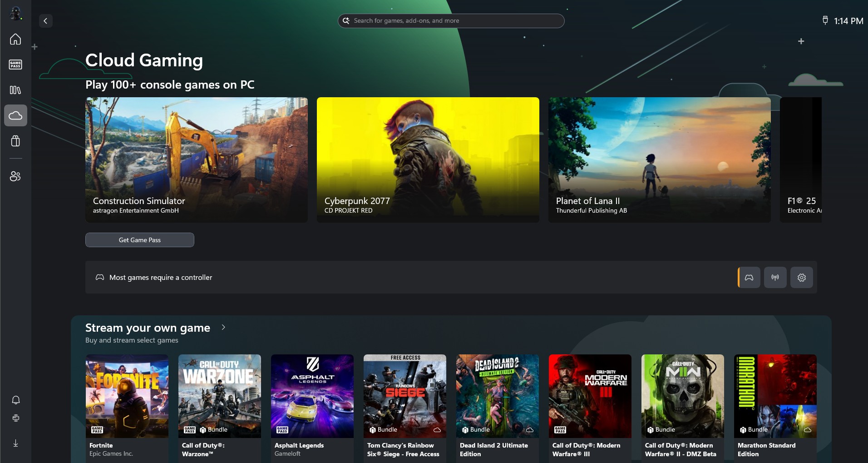The image size is (868, 463).
Task: Check the controller status icon near the clock
Action: point(825,20)
